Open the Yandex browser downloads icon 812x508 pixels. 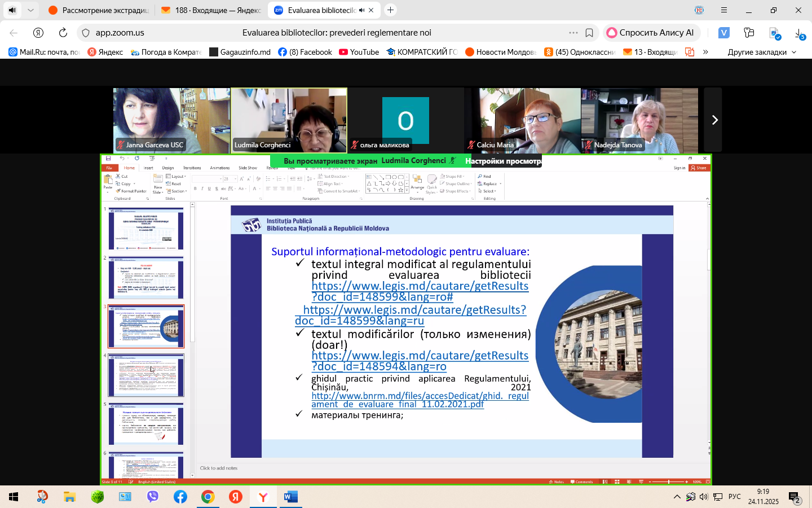pos(800,33)
